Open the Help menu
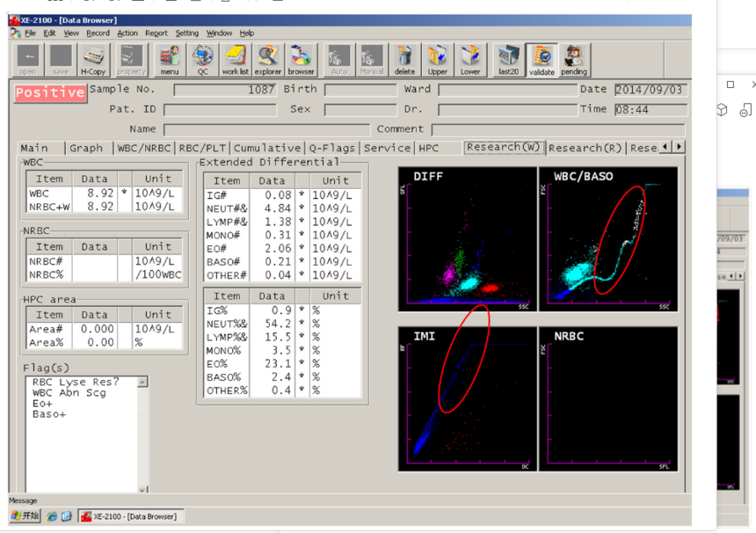Image resolution: width=756 pixels, height=533 pixels. pos(247,33)
